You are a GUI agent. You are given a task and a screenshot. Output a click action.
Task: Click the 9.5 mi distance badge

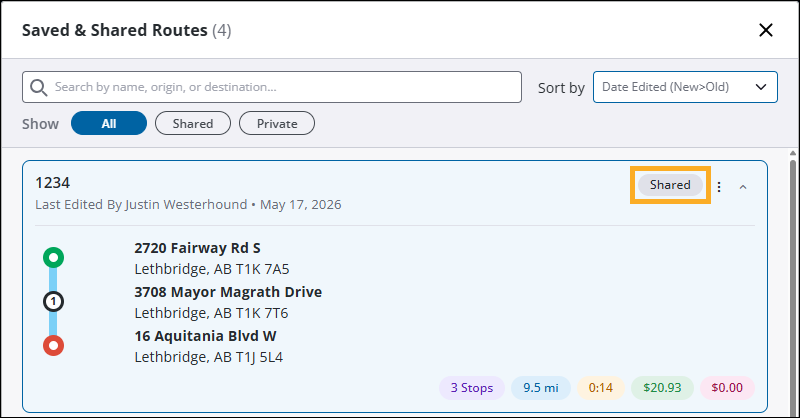[x=541, y=388]
